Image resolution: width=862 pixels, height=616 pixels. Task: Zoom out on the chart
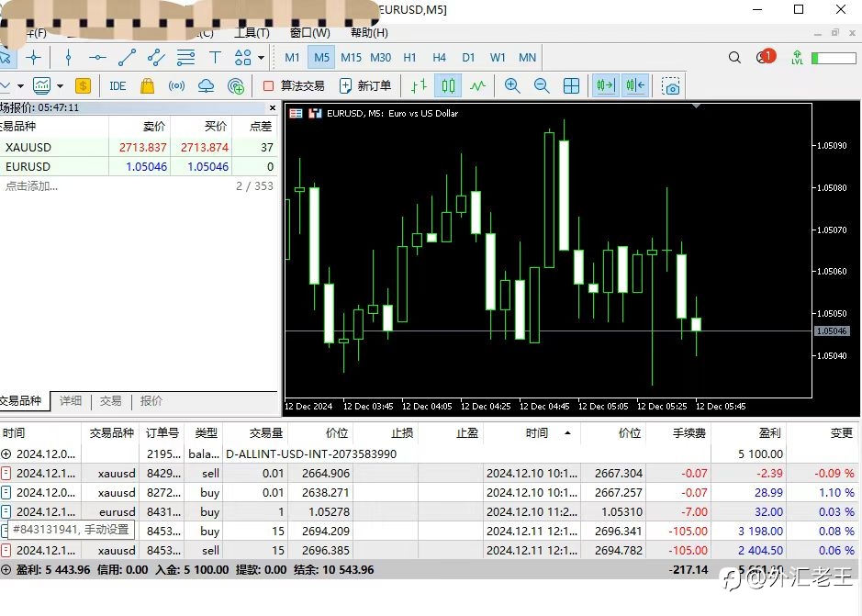(542, 85)
